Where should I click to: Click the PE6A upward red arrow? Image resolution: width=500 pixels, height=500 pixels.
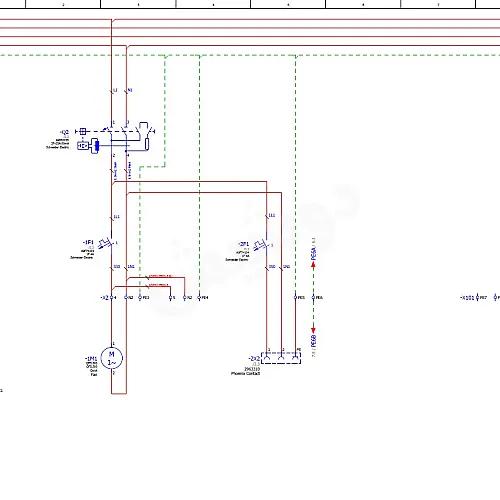(x=313, y=265)
